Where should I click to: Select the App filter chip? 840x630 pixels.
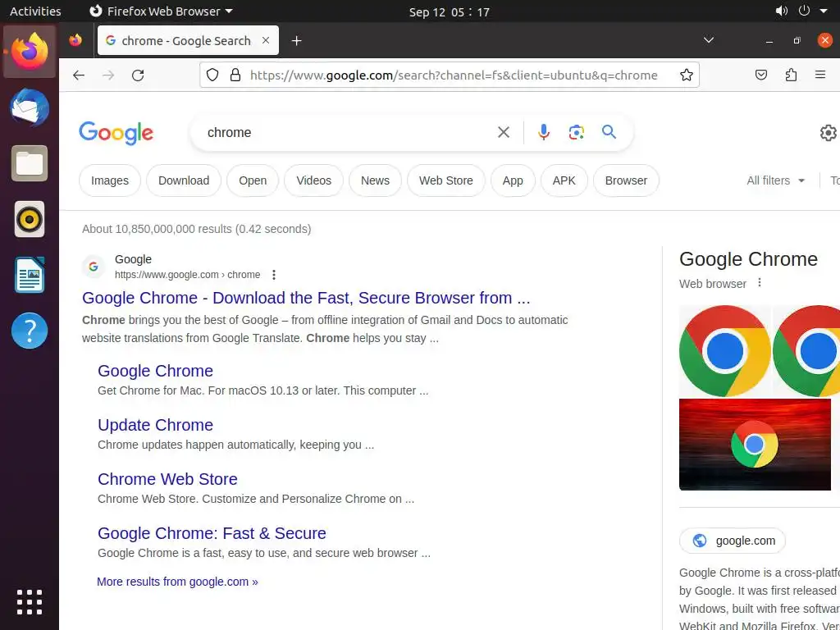pos(513,180)
